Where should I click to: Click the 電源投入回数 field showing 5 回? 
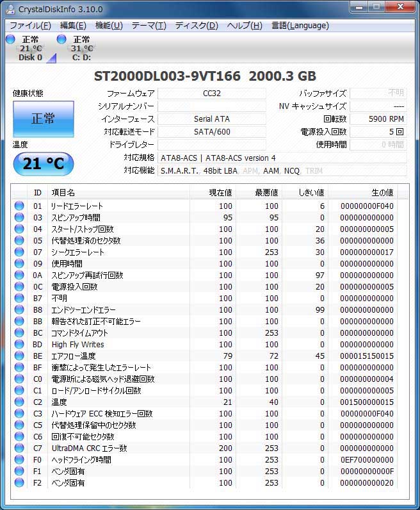point(378,132)
